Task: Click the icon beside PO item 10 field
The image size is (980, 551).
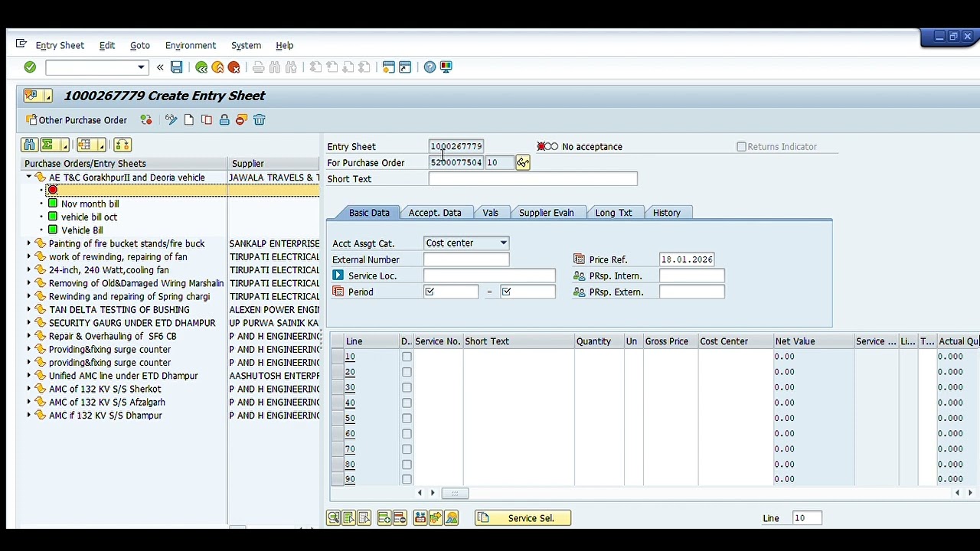Action: pyautogui.click(x=522, y=162)
